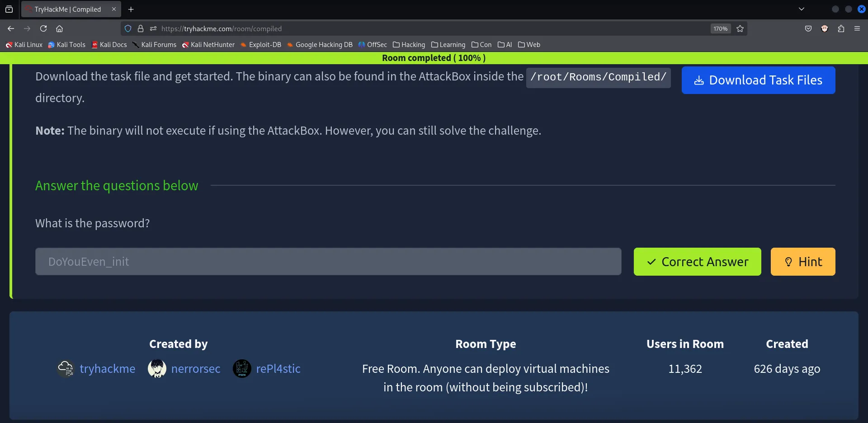Open the Save to Pocket icon
This screenshot has width=868, height=423.
pyautogui.click(x=808, y=28)
